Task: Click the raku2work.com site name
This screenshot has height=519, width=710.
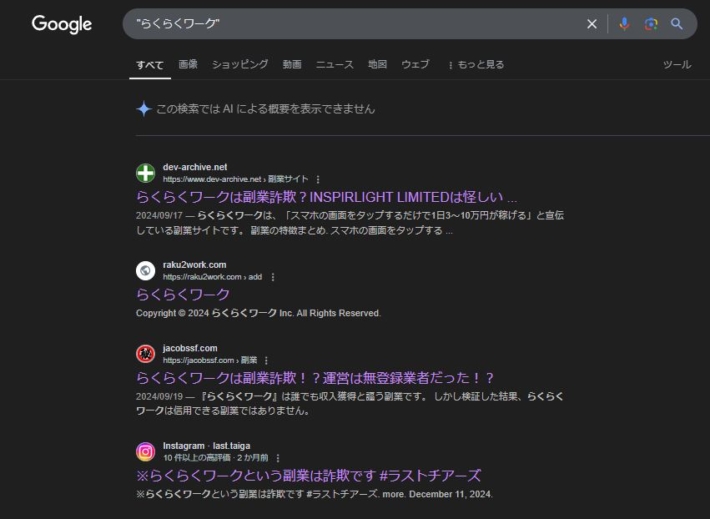Action: point(195,264)
